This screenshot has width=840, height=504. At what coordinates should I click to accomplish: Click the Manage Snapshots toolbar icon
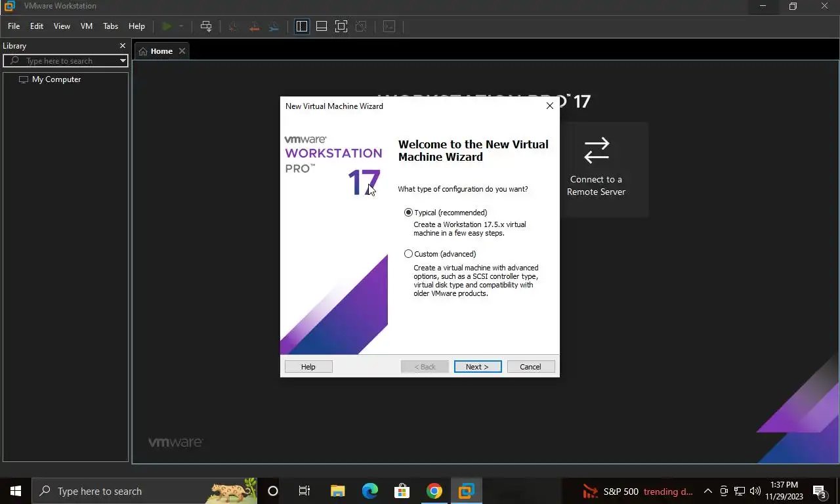[x=274, y=26]
